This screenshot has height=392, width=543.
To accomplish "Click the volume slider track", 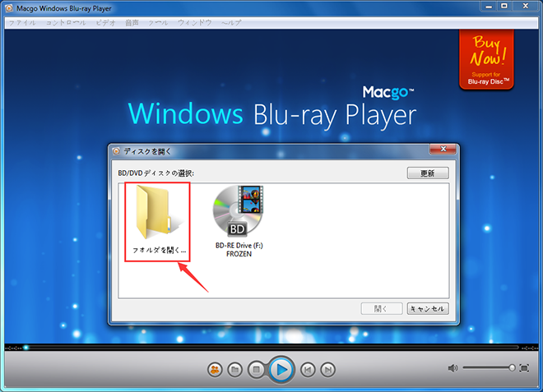I will coord(485,368).
